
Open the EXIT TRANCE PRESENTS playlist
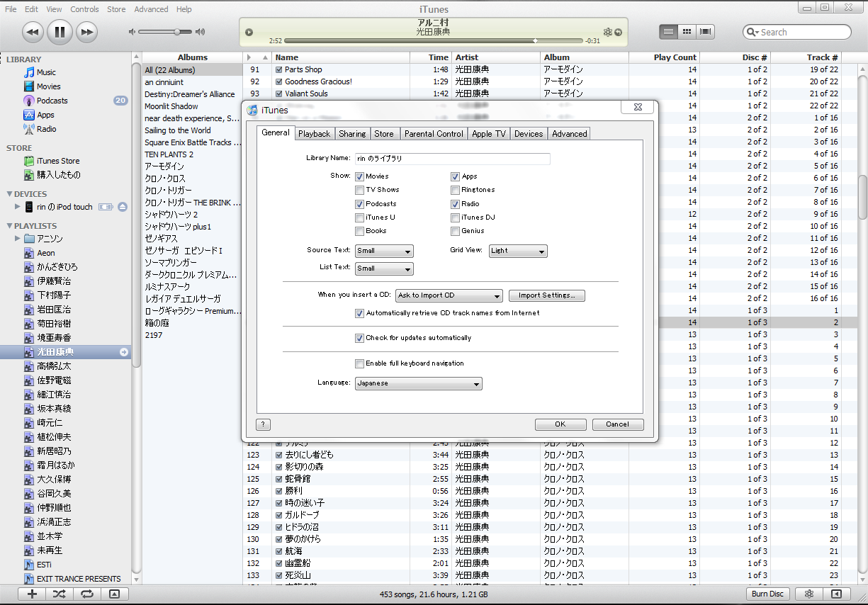tap(79, 579)
